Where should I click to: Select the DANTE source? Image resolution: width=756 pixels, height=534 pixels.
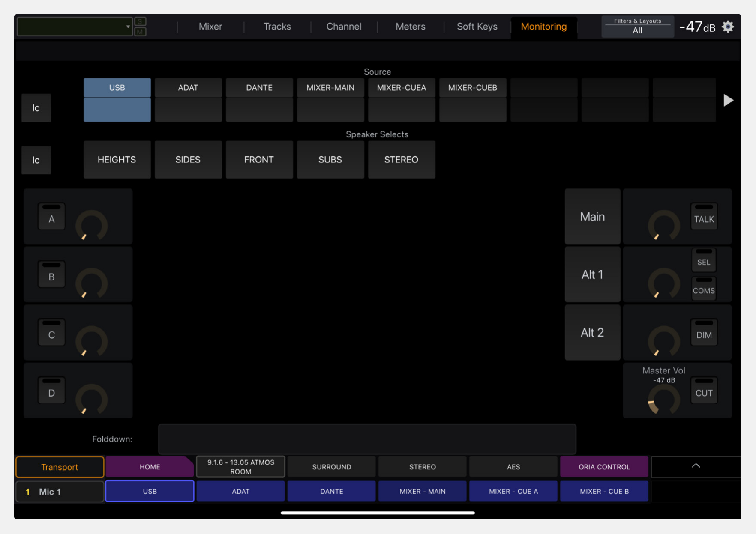(259, 100)
